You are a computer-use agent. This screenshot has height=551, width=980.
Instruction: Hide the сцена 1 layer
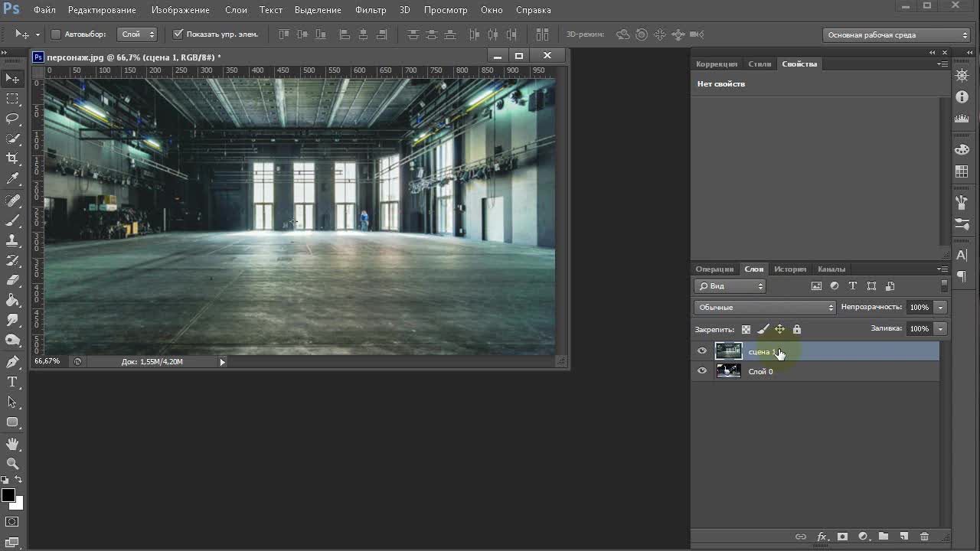(702, 351)
